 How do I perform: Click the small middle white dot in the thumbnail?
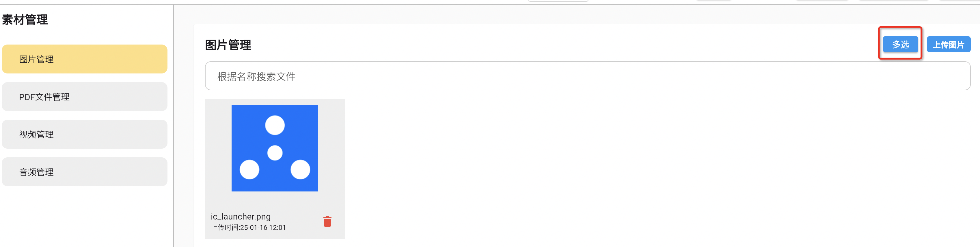275,153
